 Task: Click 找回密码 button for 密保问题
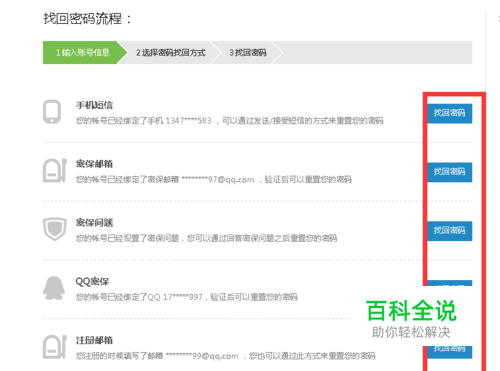tap(449, 231)
